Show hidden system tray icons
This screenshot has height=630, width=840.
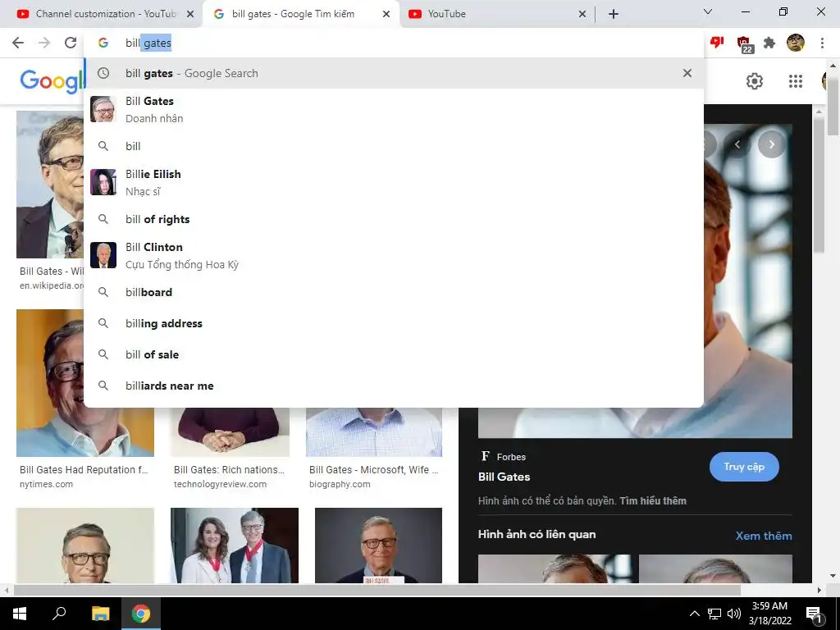pyautogui.click(x=694, y=614)
